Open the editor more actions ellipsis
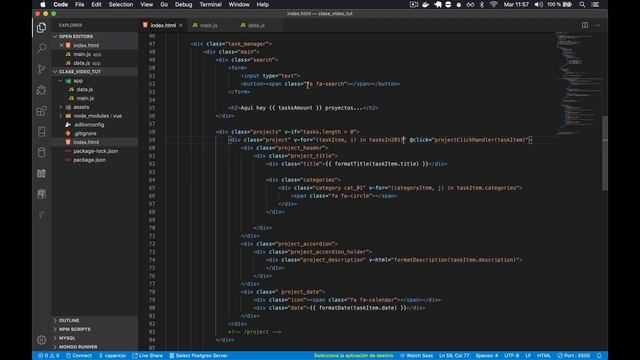The image size is (640, 360). coord(598,25)
